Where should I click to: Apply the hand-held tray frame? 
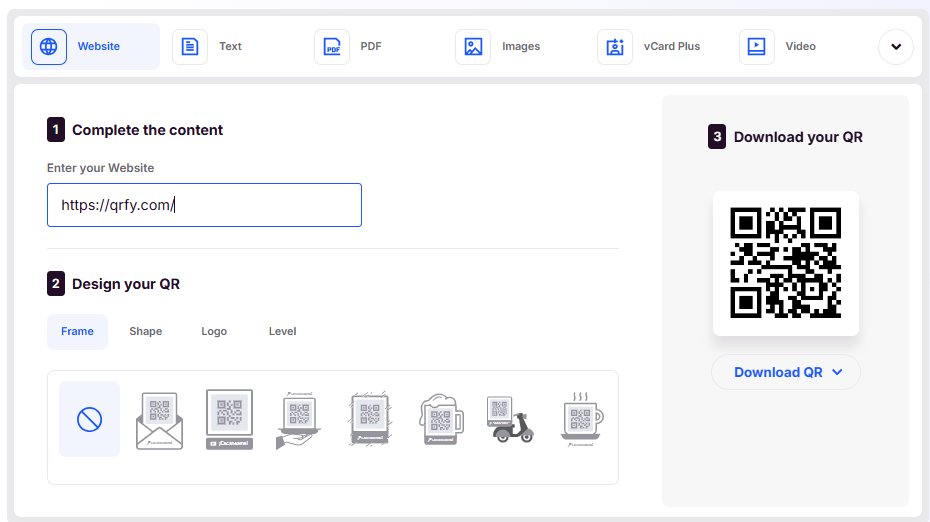coord(299,420)
